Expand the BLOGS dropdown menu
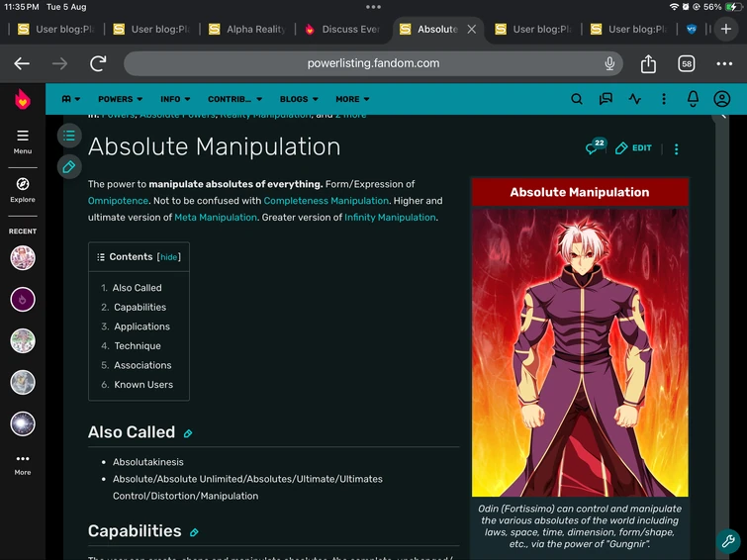 tap(298, 99)
